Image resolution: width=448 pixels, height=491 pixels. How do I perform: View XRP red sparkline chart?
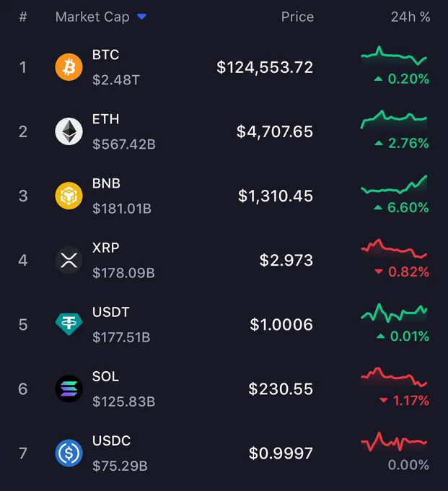point(394,248)
